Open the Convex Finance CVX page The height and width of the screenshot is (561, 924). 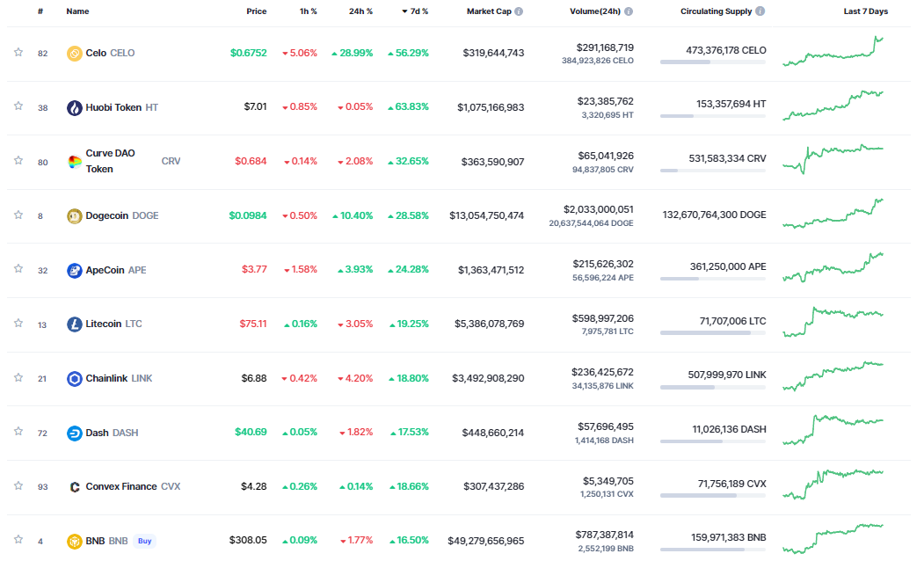pyautogui.click(x=133, y=486)
